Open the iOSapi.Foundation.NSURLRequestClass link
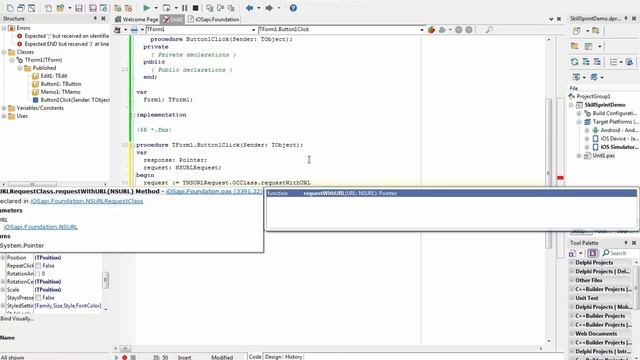 (87, 201)
